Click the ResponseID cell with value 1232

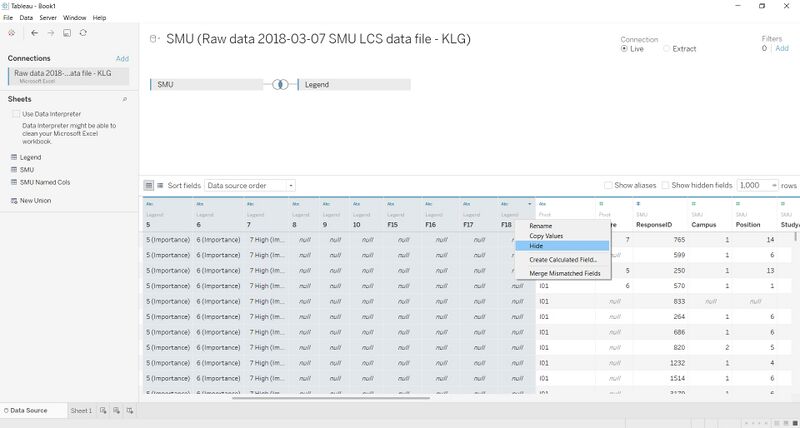[x=660, y=363]
